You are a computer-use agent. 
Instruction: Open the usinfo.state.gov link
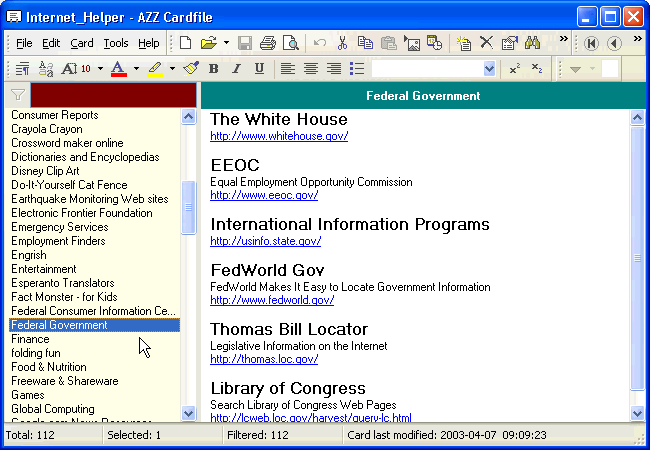pos(265,241)
